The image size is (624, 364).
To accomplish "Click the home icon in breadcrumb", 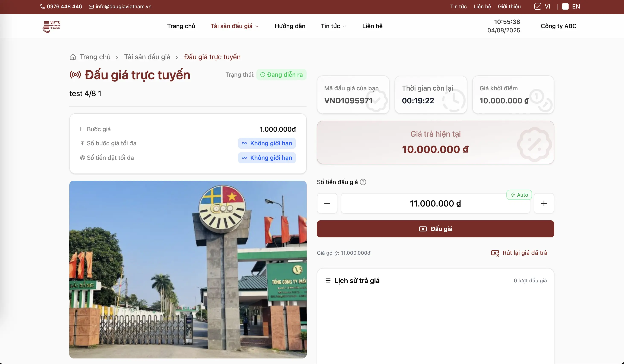I will pos(73,57).
